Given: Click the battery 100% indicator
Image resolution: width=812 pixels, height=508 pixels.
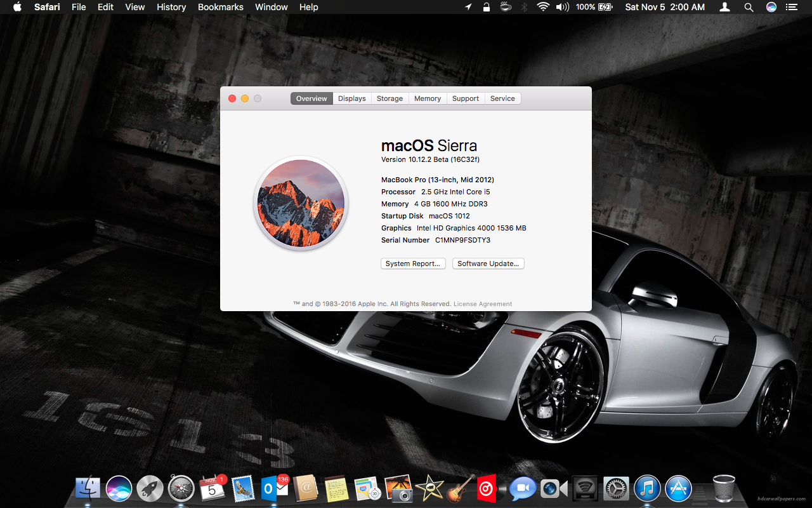Looking at the screenshot, I should 594,7.
